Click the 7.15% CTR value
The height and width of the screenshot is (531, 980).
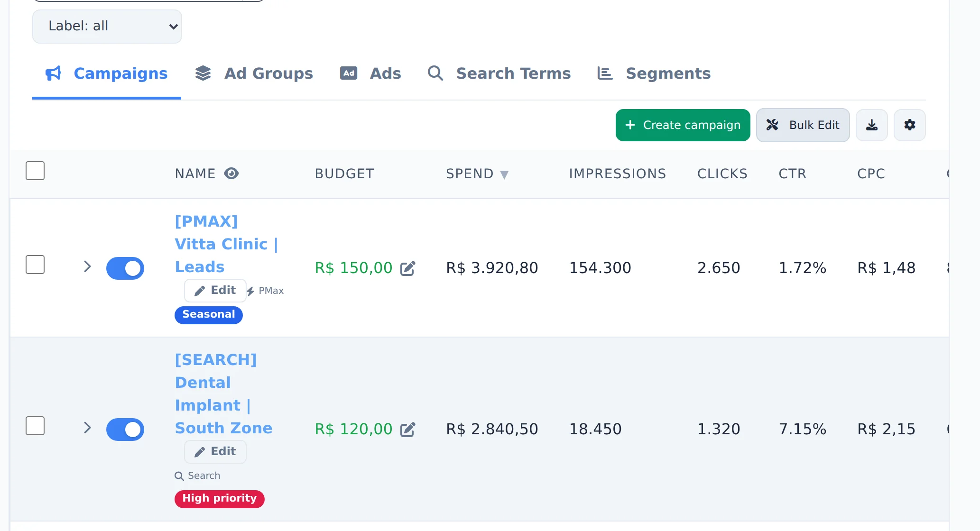tap(803, 430)
